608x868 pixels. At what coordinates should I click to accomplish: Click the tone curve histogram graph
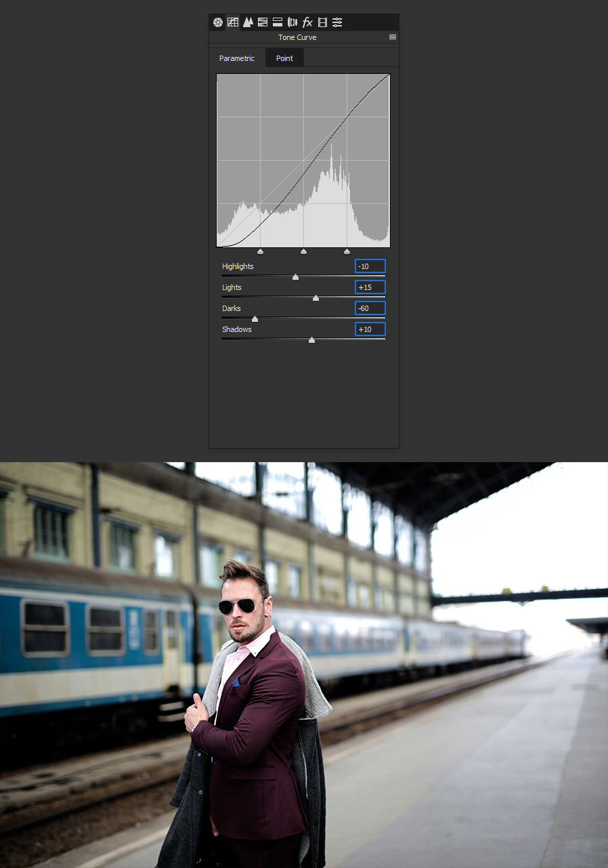303,161
